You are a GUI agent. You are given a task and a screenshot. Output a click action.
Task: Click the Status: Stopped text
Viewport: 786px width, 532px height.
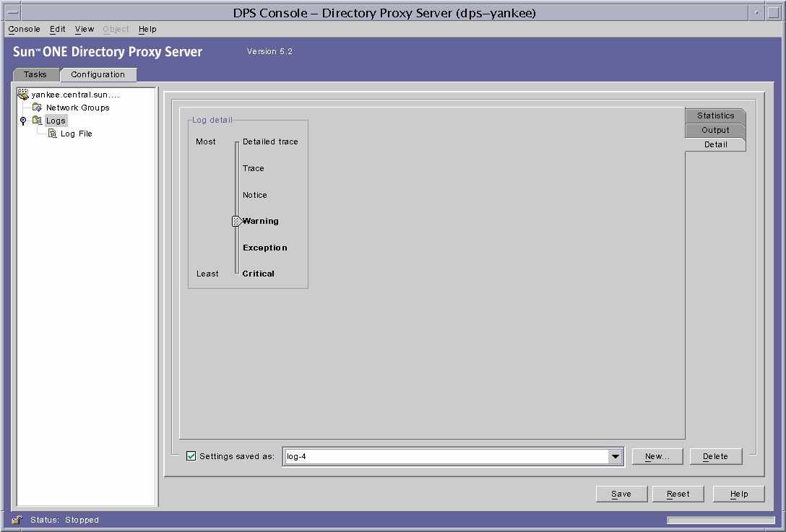(x=65, y=520)
